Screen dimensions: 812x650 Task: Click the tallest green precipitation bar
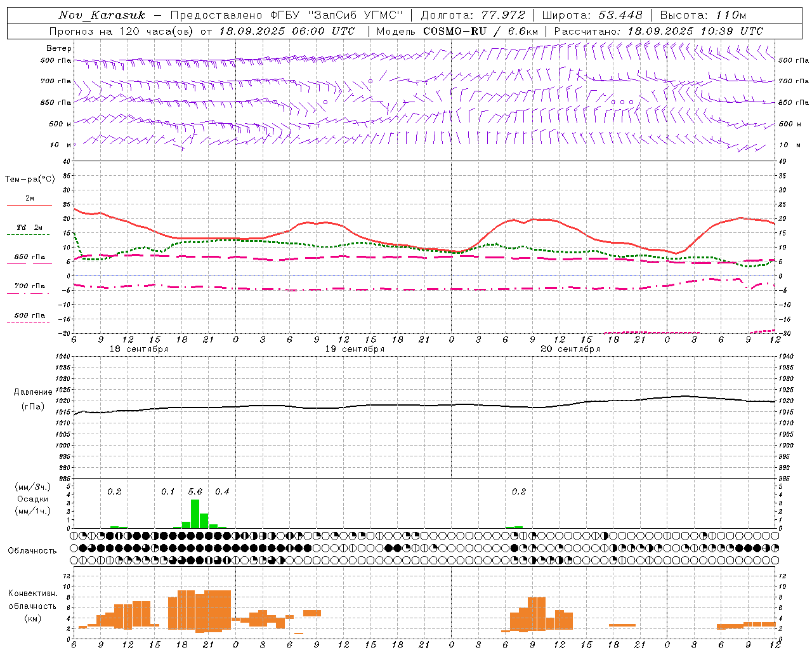[195, 514]
